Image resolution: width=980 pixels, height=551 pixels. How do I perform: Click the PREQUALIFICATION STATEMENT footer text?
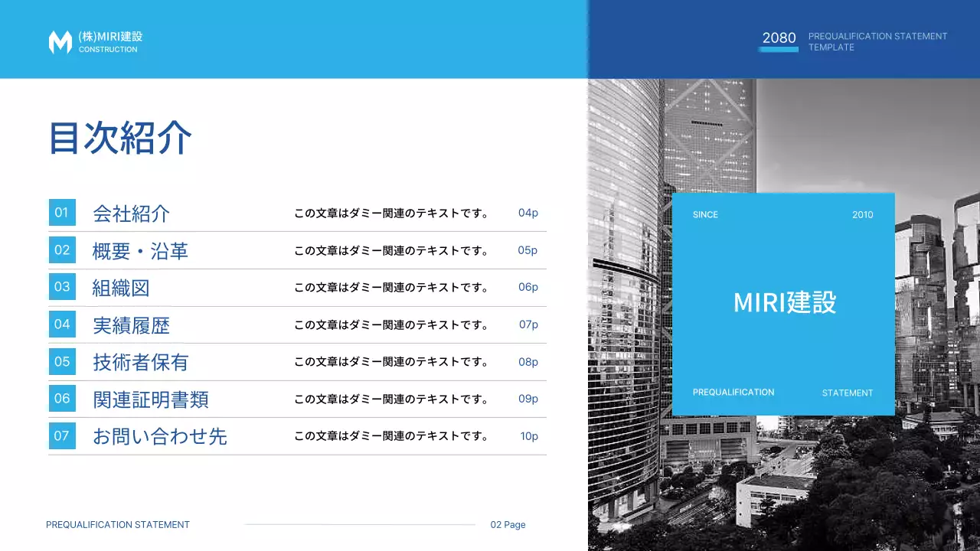[117, 524]
